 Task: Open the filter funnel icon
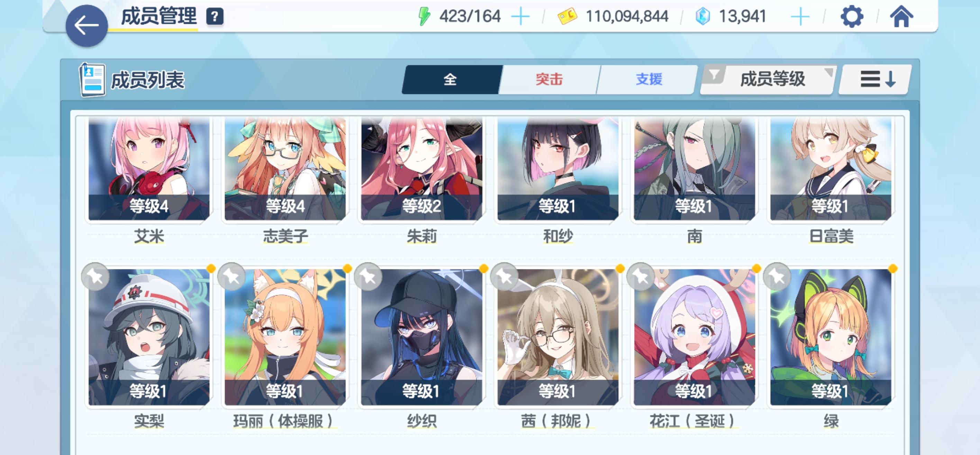point(715,74)
